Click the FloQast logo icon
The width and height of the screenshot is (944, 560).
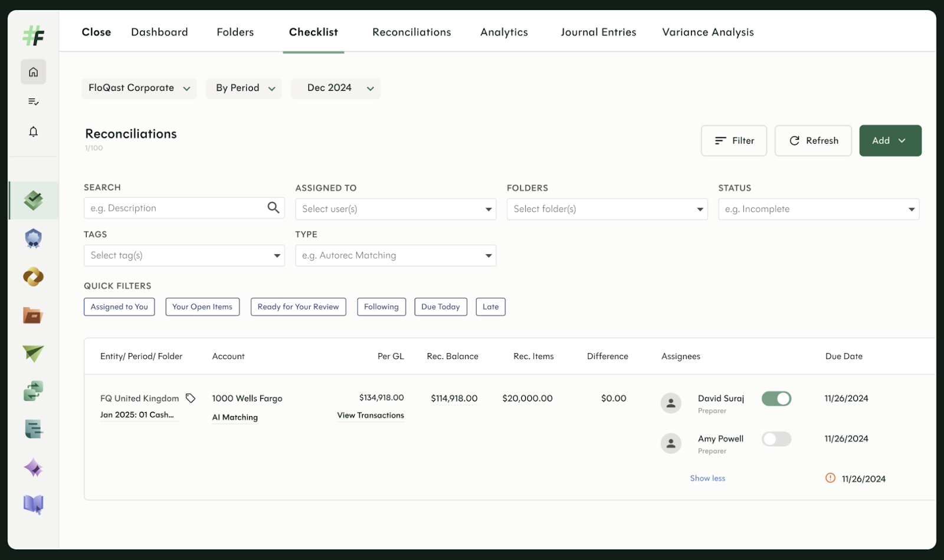[34, 35]
